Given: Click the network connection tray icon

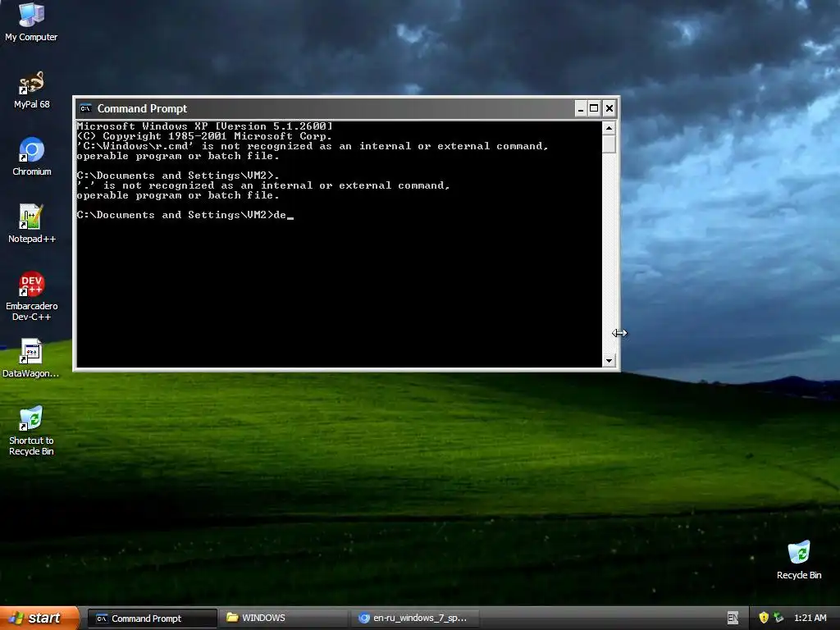Looking at the screenshot, I should tap(778, 618).
